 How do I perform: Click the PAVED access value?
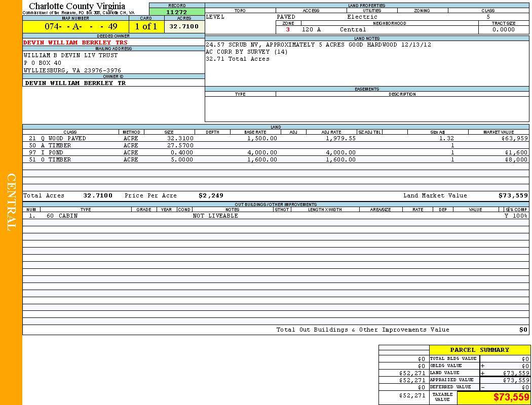pos(286,17)
